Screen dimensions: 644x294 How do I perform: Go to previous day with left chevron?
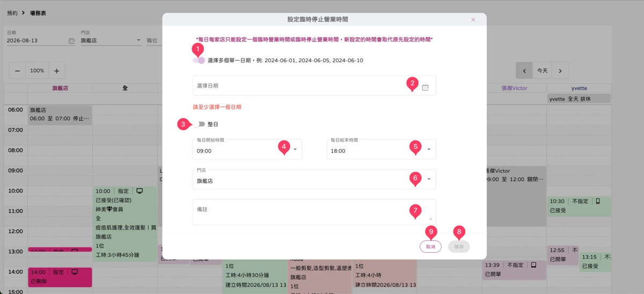[x=524, y=71]
